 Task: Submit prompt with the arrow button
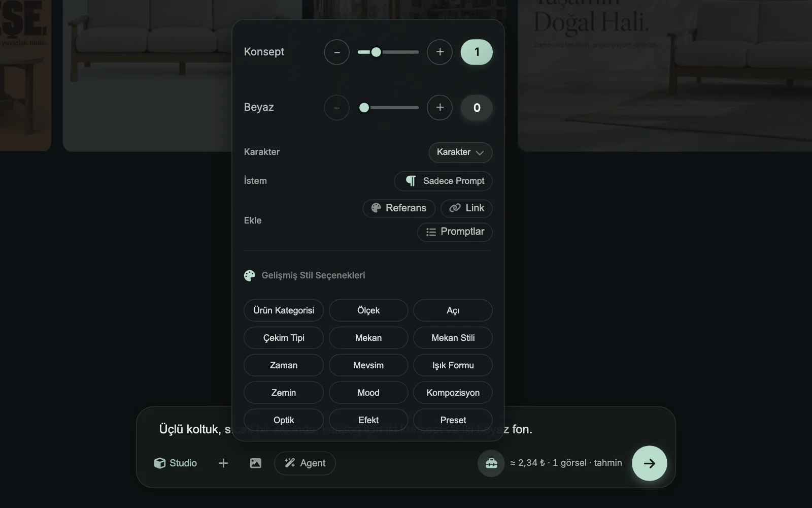coord(650,463)
